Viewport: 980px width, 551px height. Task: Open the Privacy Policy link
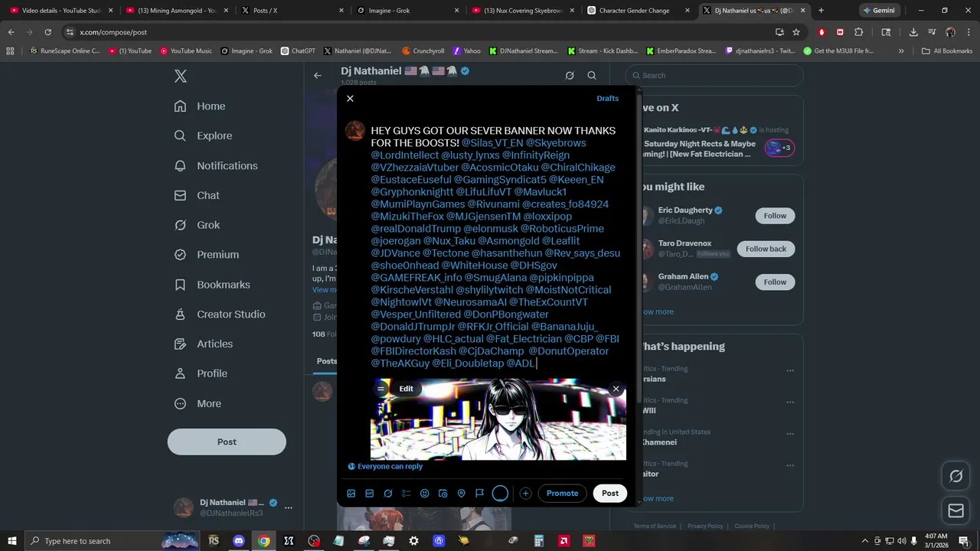tap(705, 526)
